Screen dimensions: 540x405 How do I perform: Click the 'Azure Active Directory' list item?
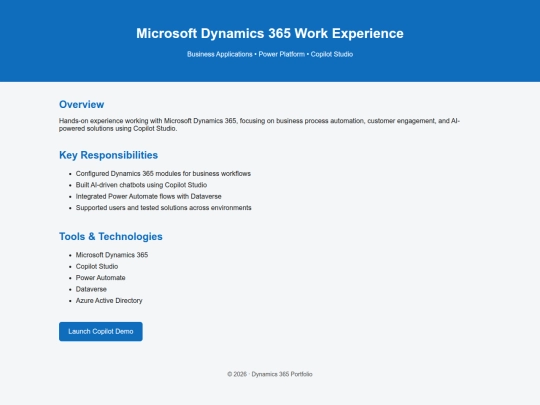(x=109, y=300)
